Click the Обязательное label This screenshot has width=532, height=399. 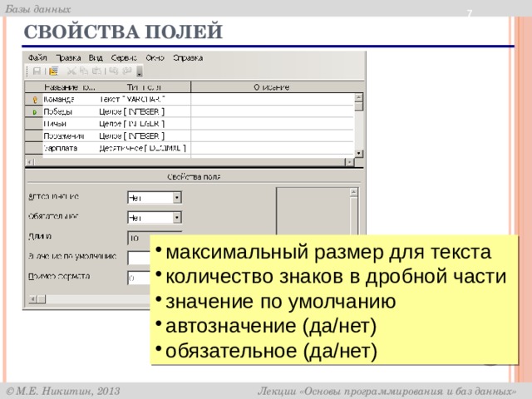tap(53, 216)
